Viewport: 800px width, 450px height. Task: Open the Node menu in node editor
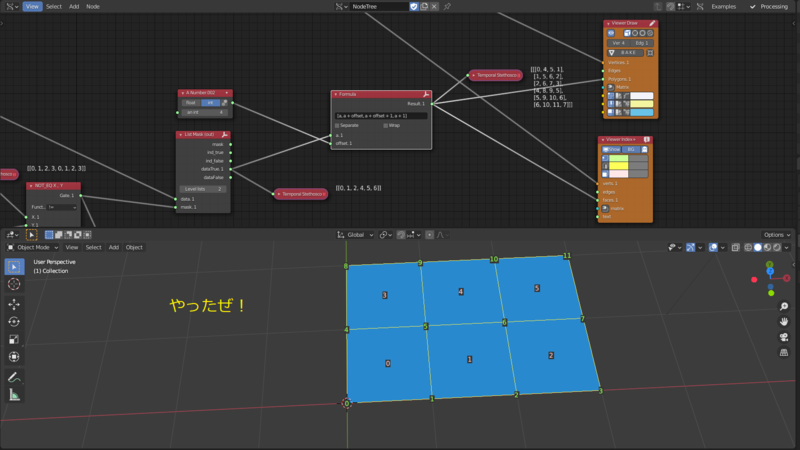(93, 7)
